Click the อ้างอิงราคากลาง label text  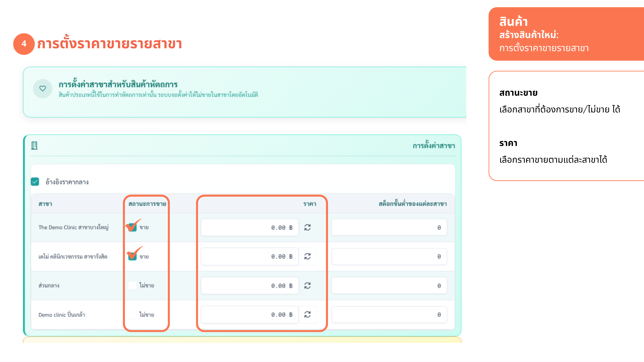point(67,182)
